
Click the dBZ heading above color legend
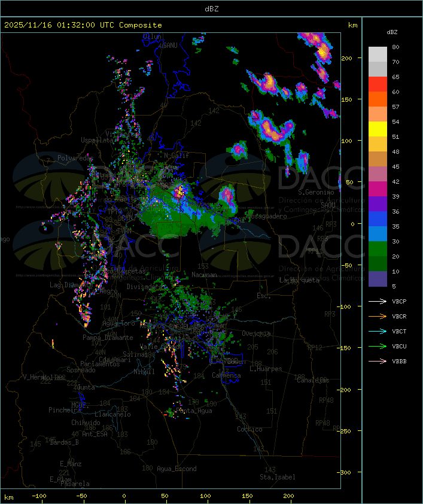(392, 32)
